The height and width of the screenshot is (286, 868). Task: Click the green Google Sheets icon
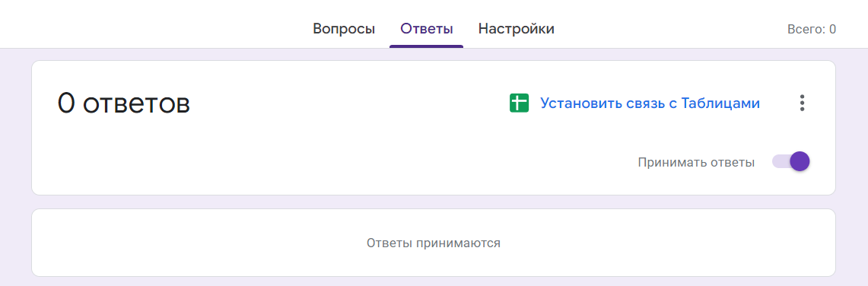[520, 103]
